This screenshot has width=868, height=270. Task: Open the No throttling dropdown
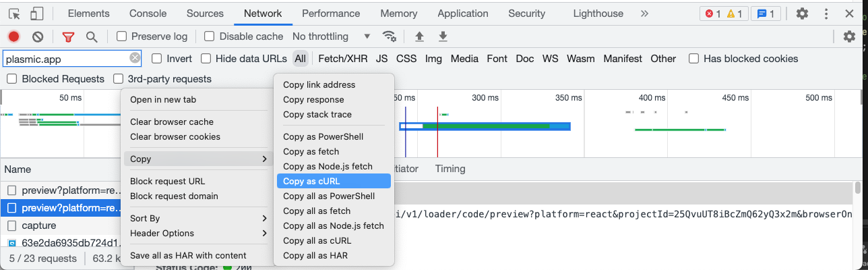click(x=332, y=36)
